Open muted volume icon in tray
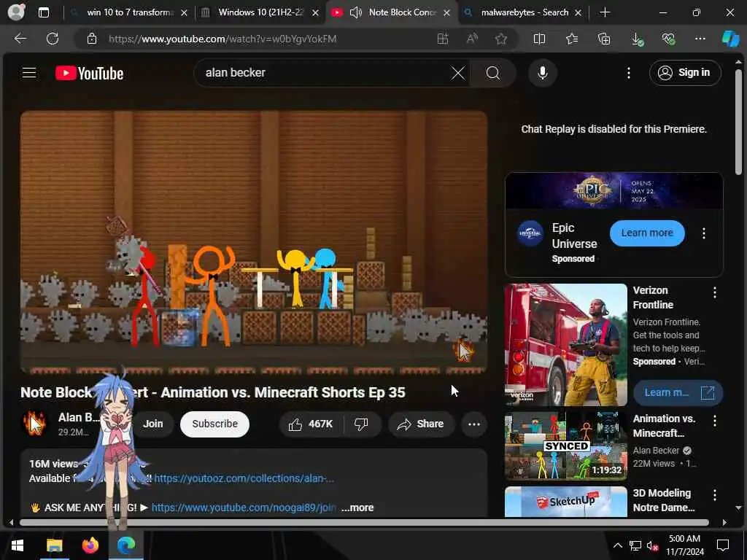Image resolution: width=747 pixels, height=560 pixels. tap(653, 545)
